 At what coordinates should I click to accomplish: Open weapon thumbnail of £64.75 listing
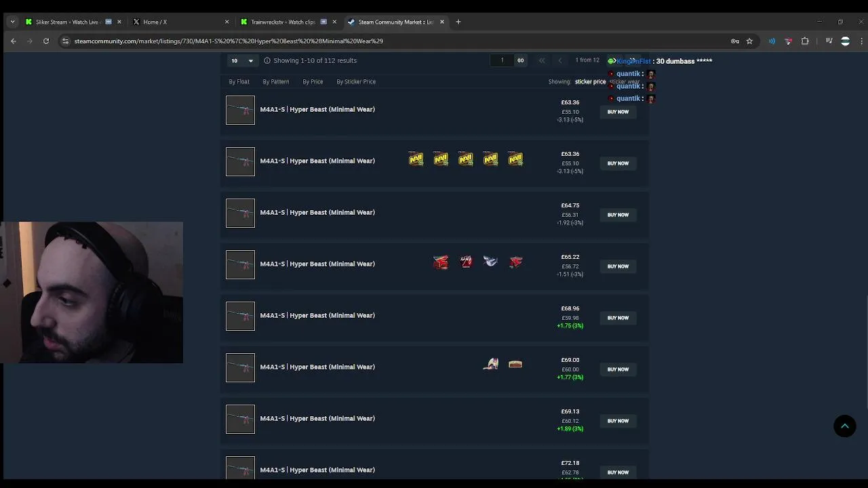tap(240, 213)
